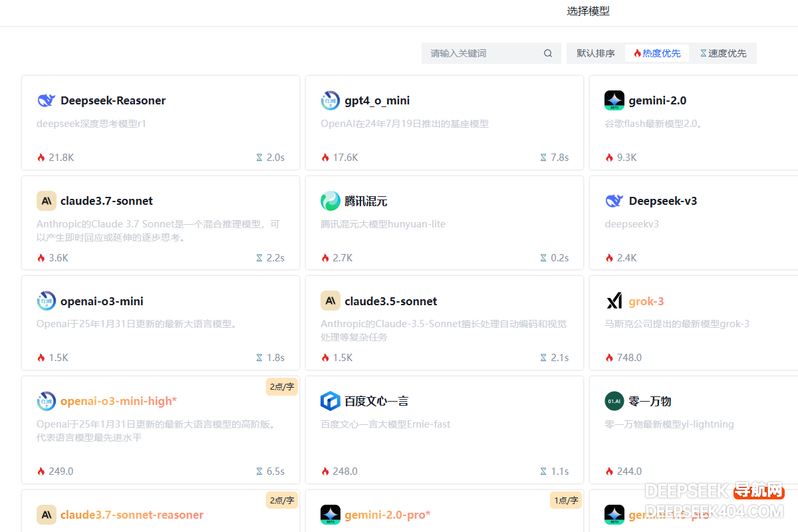Click the hourglass icon beside 6.5s

(259, 471)
